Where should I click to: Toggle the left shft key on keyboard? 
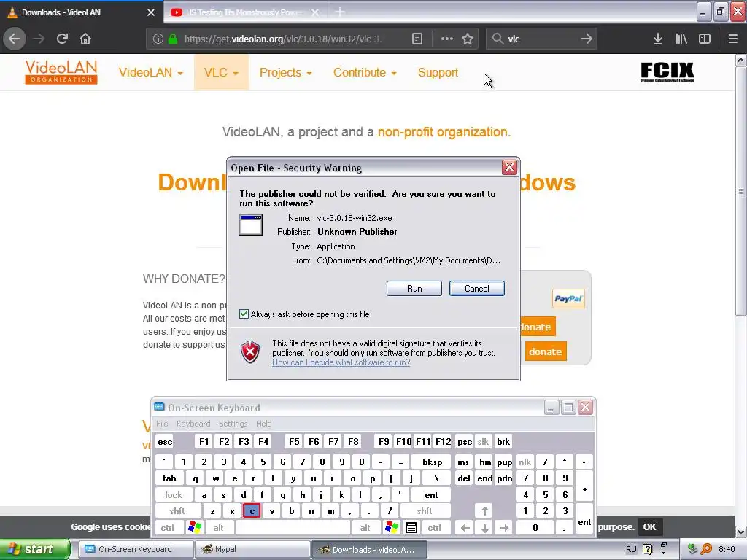click(177, 511)
